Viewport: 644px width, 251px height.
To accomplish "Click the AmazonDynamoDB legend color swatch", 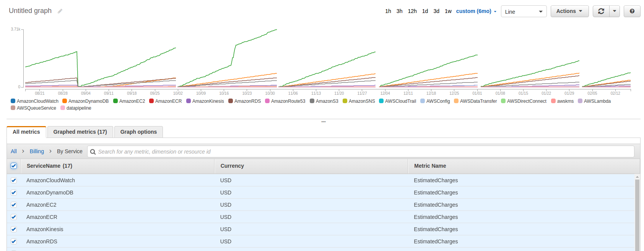I will coord(65,101).
